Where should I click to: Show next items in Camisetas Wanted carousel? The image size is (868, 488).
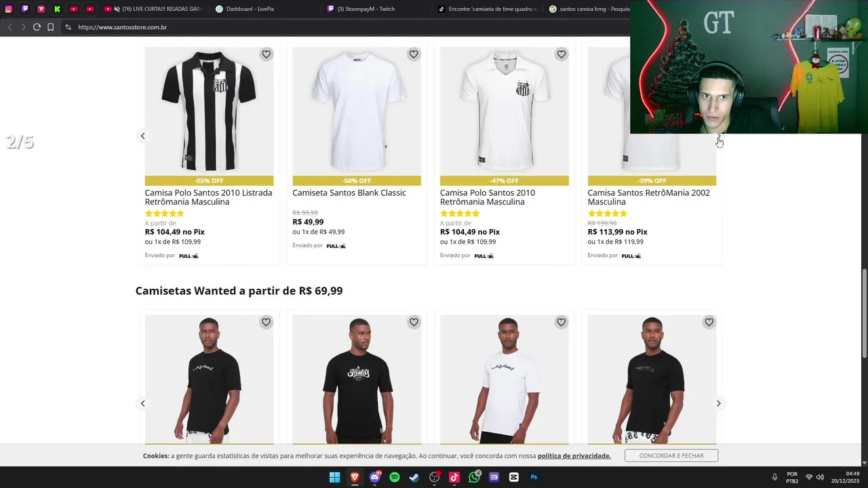(x=719, y=403)
